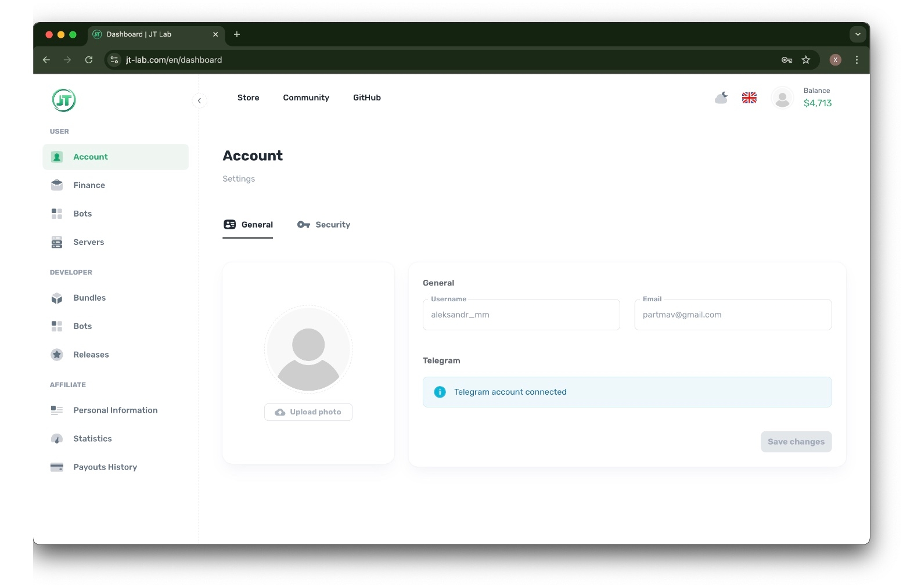Click the Telegram info icon

[440, 392]
